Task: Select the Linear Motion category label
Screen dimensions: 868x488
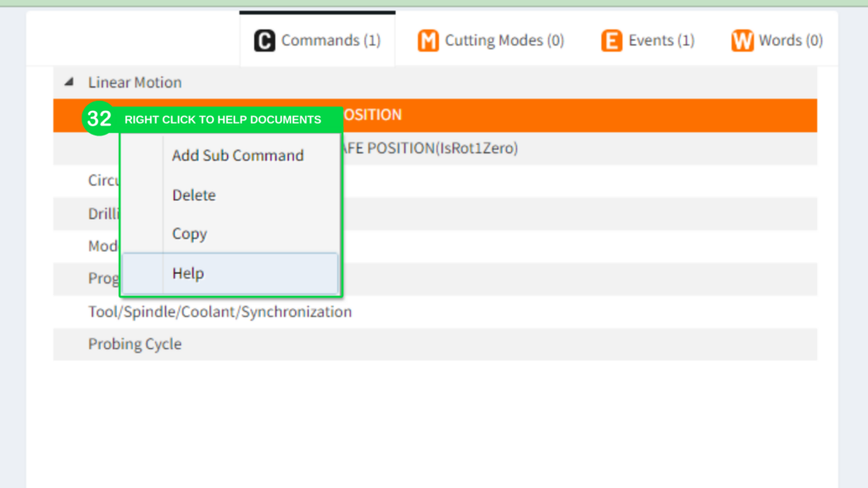Action: [135, 82]
